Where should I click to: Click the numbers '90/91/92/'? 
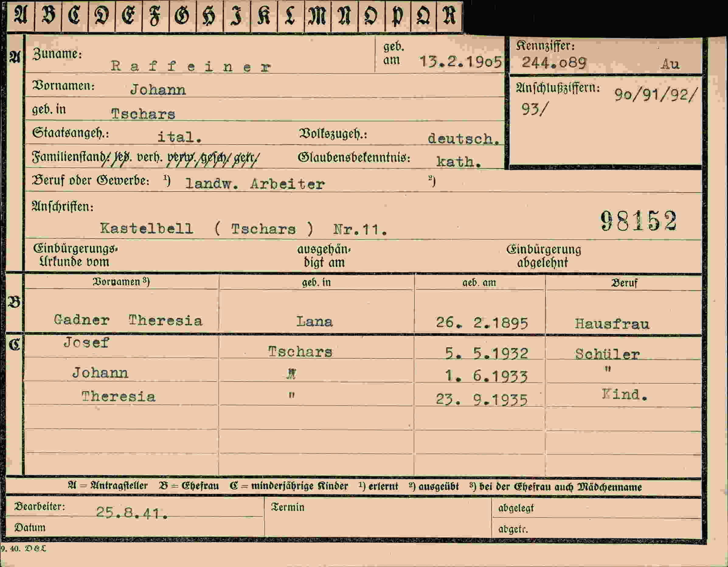[x=656, y=95]
